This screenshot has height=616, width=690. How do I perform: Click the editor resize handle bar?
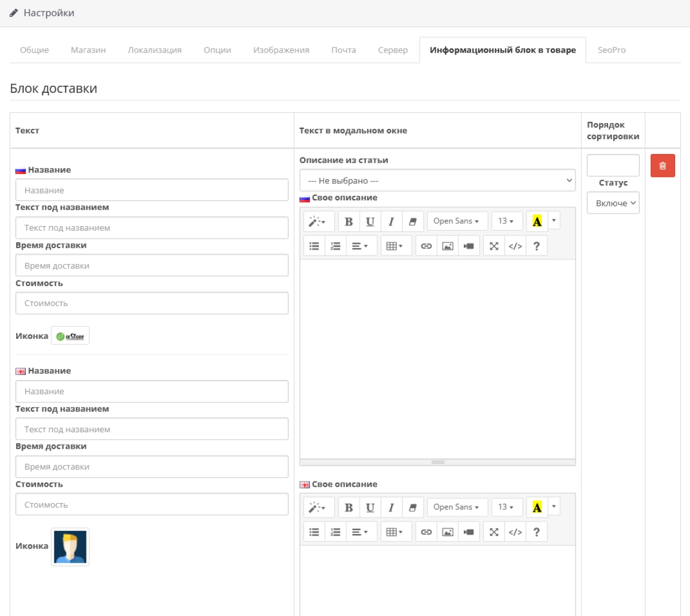click(437, 462)
